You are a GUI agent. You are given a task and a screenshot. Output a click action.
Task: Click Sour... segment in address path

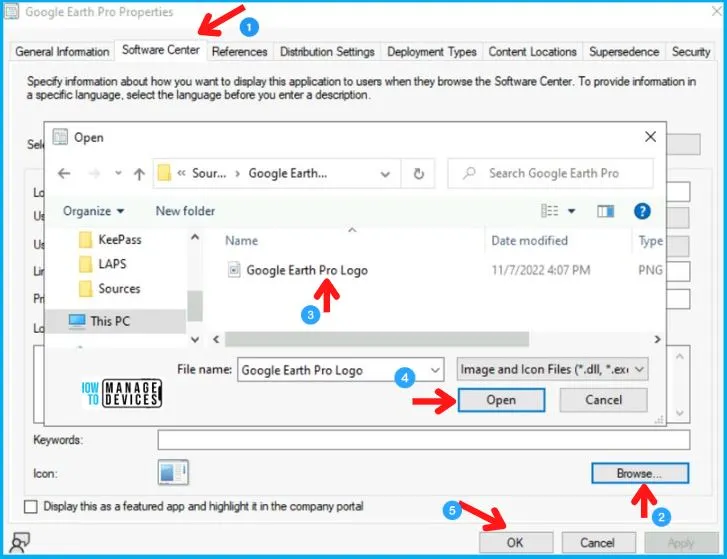click(x=209, y=173)
